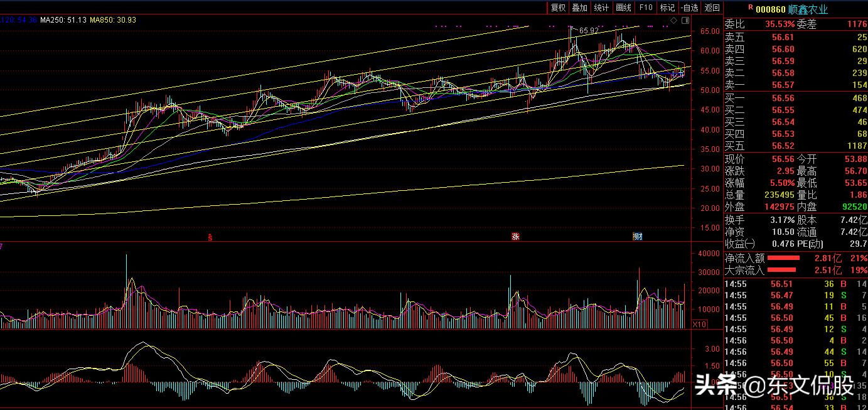
Task: Click the 标记 mark button
Action: point(668,8)
